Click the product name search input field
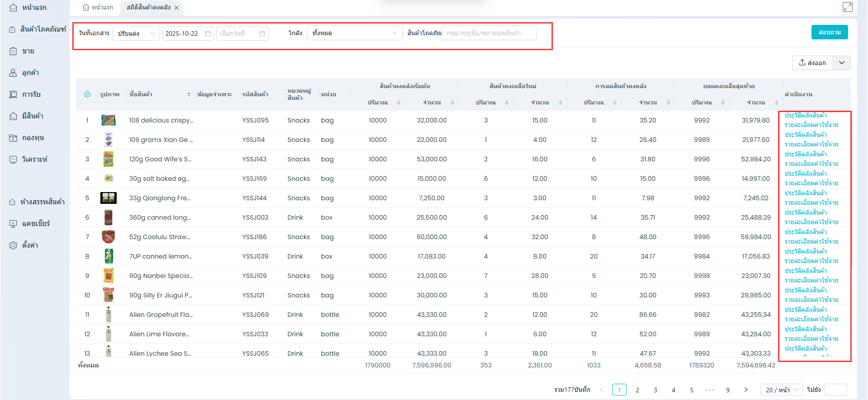The height and width of the screenshot is (400, 868). [x=489, y=33]
